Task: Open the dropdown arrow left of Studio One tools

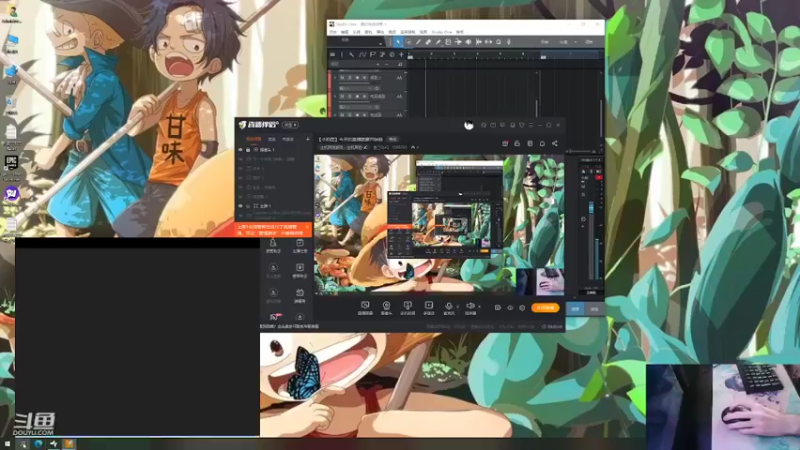Action: coord(380,44)
